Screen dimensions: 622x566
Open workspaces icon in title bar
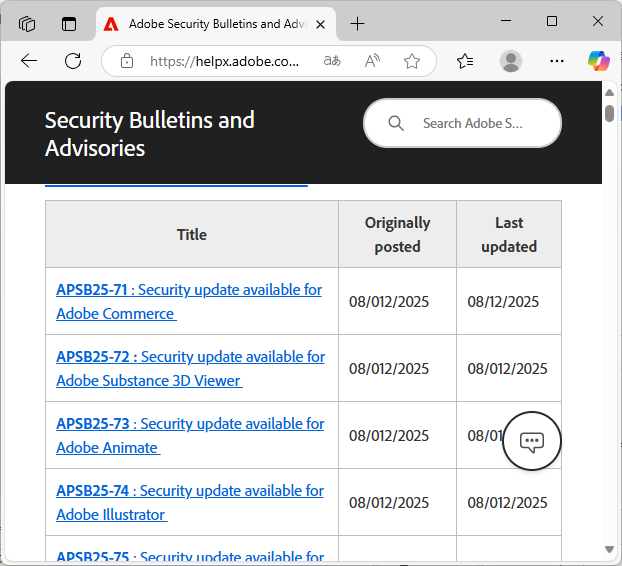coord(27,23)
